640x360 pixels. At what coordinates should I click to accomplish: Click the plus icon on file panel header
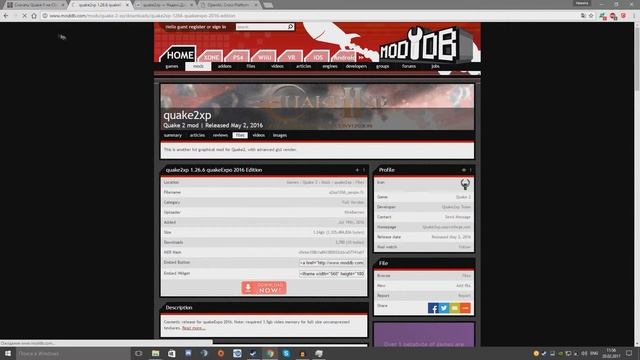[357, 170]
